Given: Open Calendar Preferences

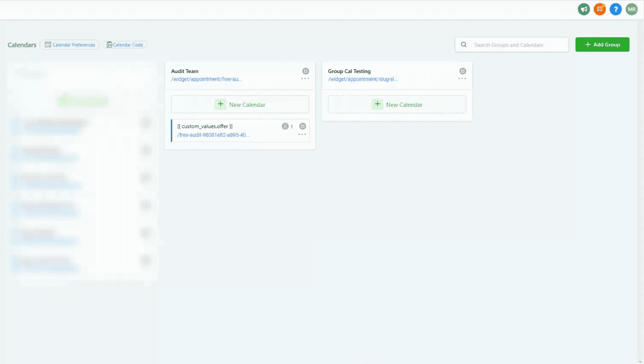Looking at the screenshot, I should coord(69,44).
